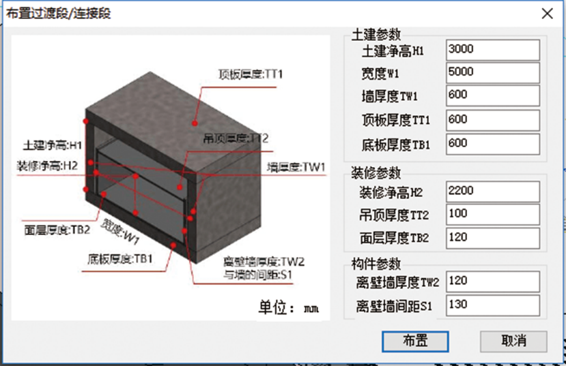Screen dimensions: 566x366
Task: Click the 底板厚度TB1 label in parameters
Action: (x=396, y=145)
